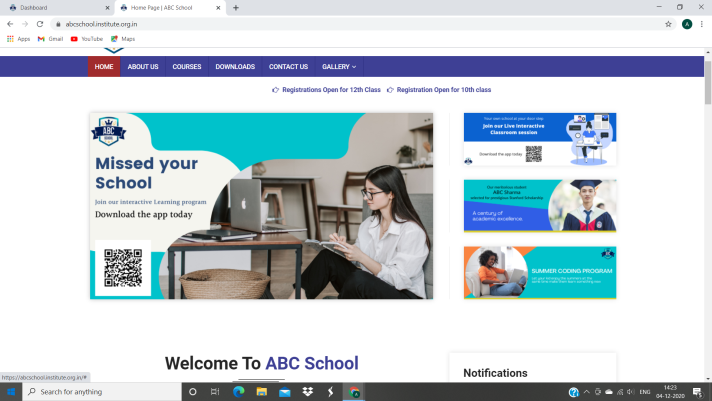Open Cortana circle icon in taskbar
The width and height of the screenshot is (712, 401).
click(193, 391)
